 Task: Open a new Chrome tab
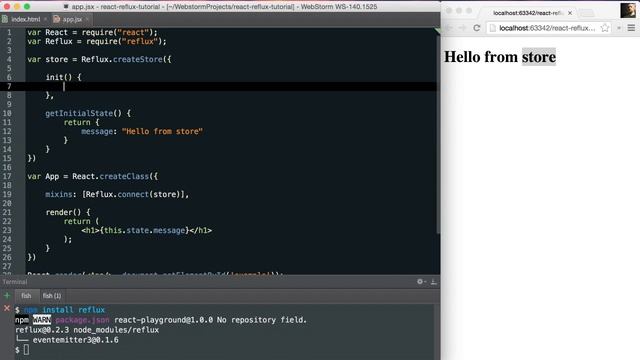pyautogui.click(x=587, y=13)
